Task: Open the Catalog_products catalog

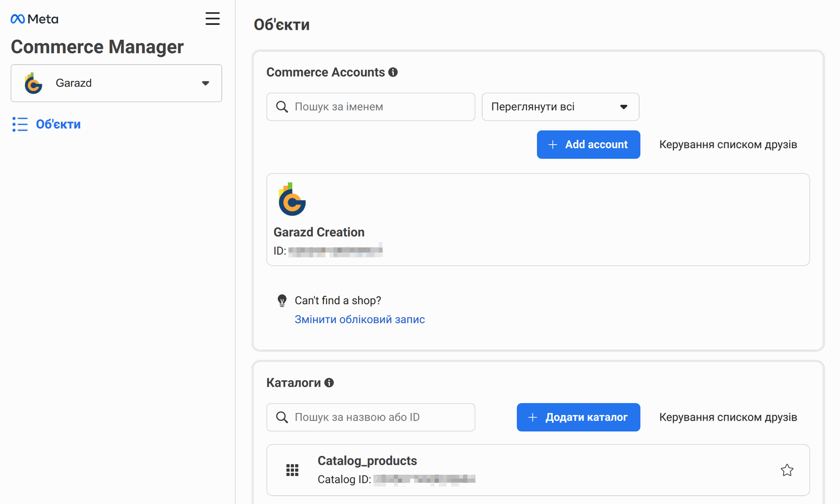Action: 538,470
